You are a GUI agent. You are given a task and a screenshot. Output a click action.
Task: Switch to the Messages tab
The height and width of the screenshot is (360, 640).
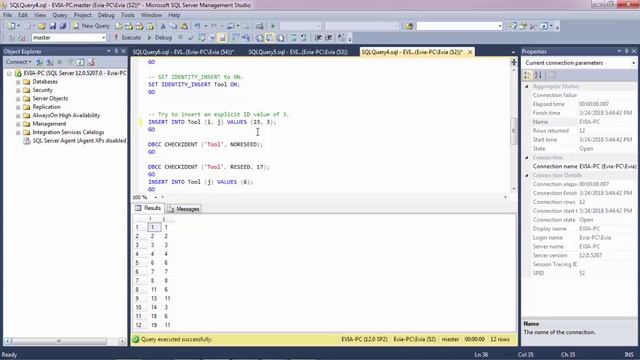coord(184,209)
